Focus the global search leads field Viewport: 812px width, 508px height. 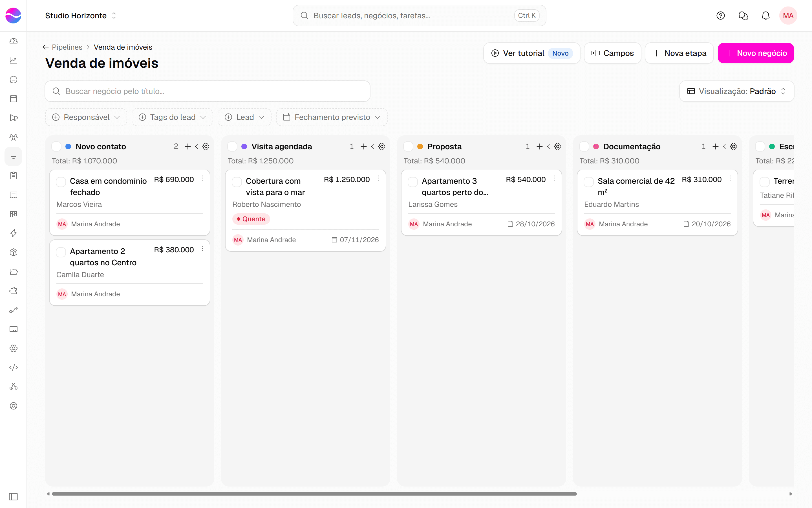[419, 16]
